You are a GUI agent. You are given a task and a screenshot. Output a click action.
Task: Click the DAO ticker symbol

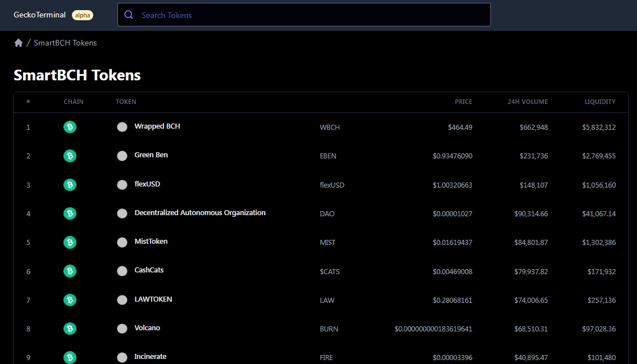point(327,213)
